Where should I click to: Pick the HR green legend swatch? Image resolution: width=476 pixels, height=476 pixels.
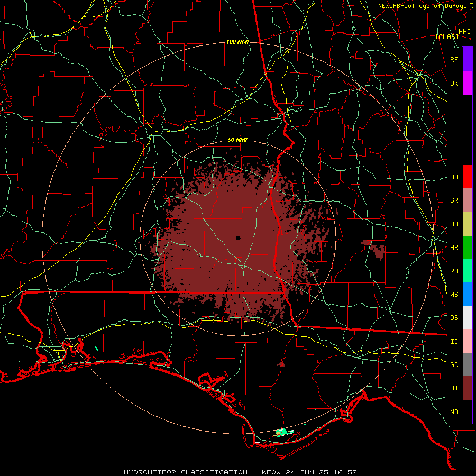coord(467,247)
